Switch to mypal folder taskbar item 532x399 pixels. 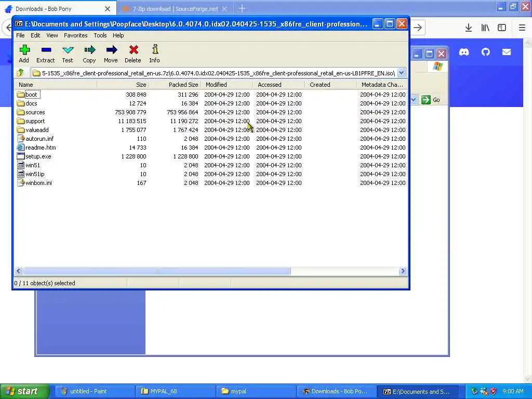coord(255,391)
